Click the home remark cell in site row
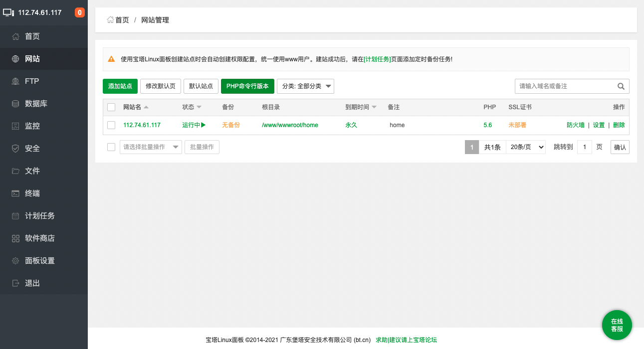 coord(397,125)
